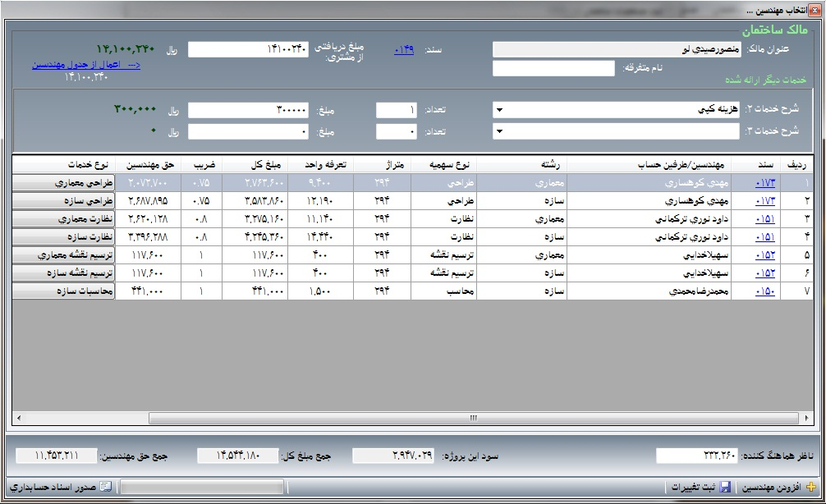Image resolution: width=826 pixels, height=504 pixels.
Task: Click the حق مهندسین column header
Action: click(148, 165)
